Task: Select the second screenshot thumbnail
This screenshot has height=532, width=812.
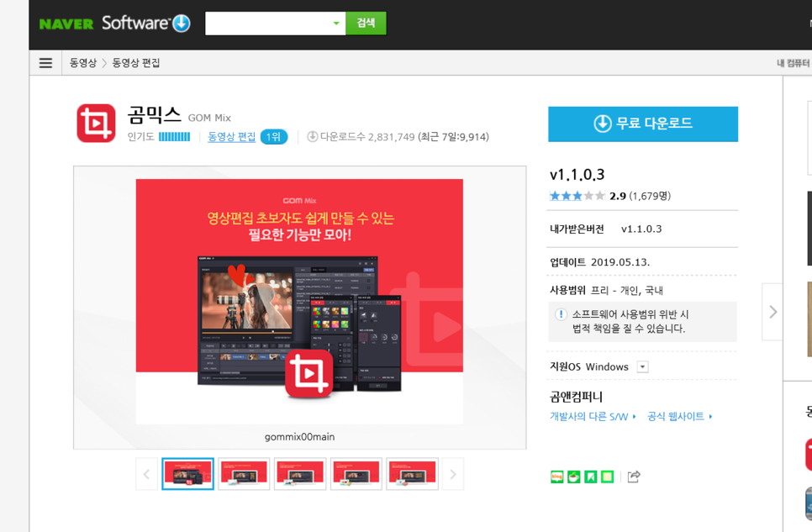Action: click(x=244, y=474)
